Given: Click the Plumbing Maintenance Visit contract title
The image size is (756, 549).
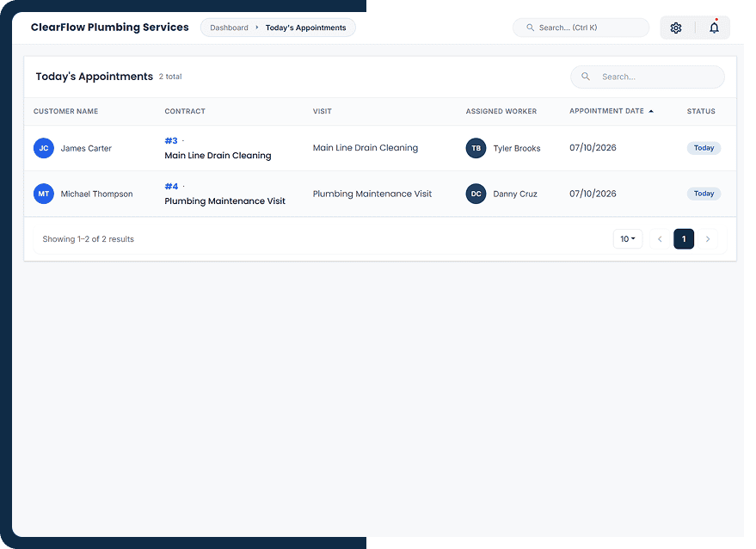Looking at the screenshot, I should [x=224, y=200].
